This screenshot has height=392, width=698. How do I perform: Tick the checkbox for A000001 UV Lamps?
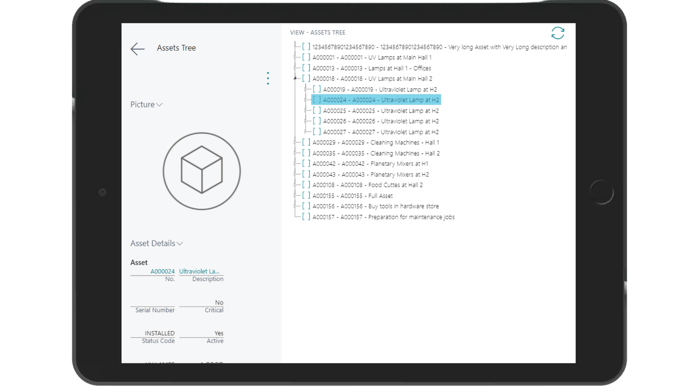(306, 57)
